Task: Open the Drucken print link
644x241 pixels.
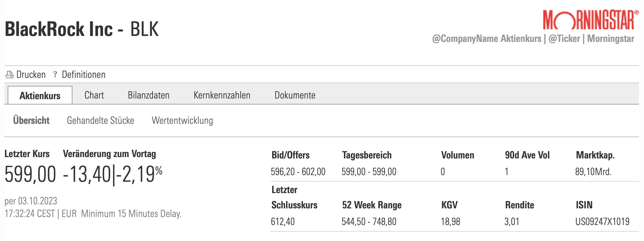Action: [x=31, y=75]
